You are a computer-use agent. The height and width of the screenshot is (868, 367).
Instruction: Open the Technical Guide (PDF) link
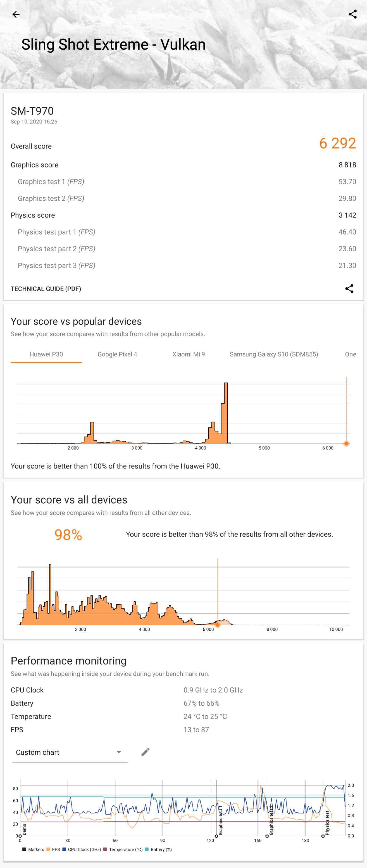pos(46,289)
